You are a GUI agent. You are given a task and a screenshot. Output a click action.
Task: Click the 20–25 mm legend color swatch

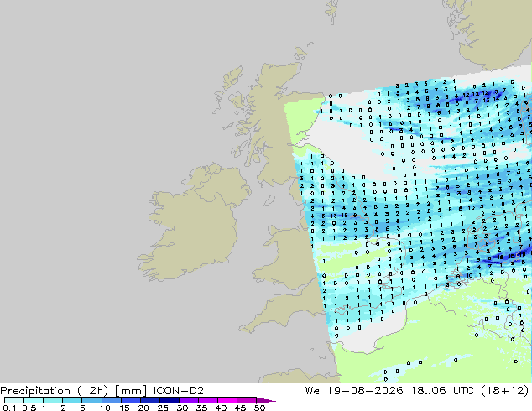[x=149, y=400]
